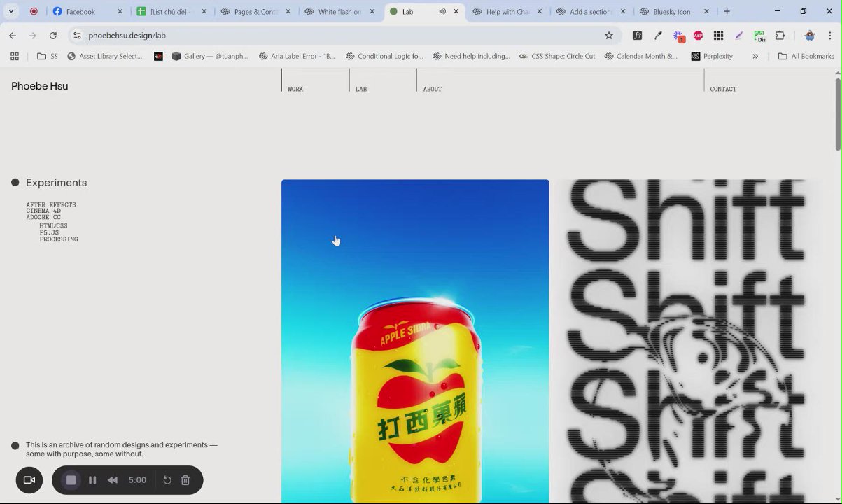Click the Experiments heading
Viewport: 842px width, 504px height.
(56, 183)
